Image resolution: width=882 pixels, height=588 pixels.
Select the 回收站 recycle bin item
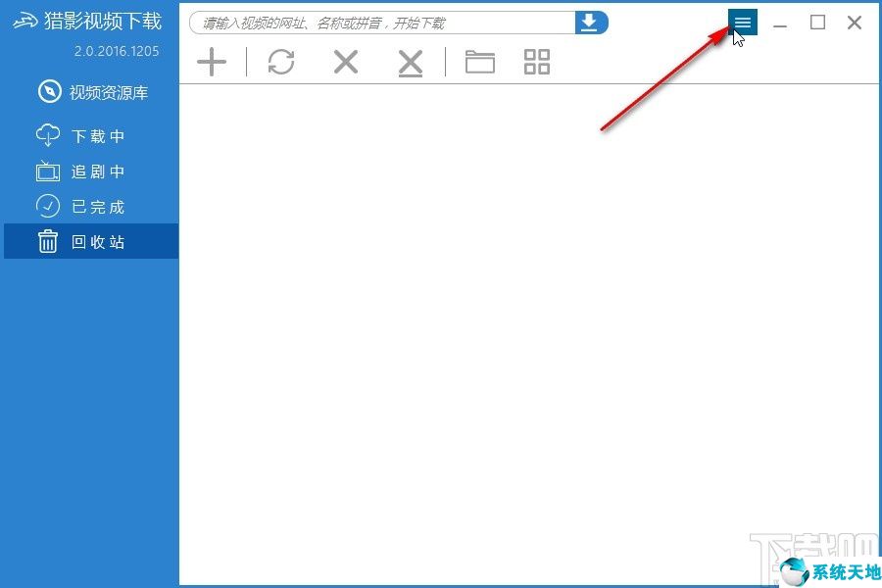pyautogui.click(x=91, y=241)
